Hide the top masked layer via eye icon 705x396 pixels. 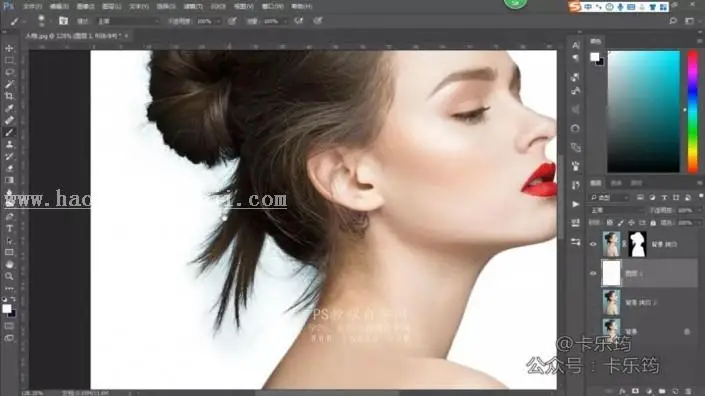tap(593, 244)
